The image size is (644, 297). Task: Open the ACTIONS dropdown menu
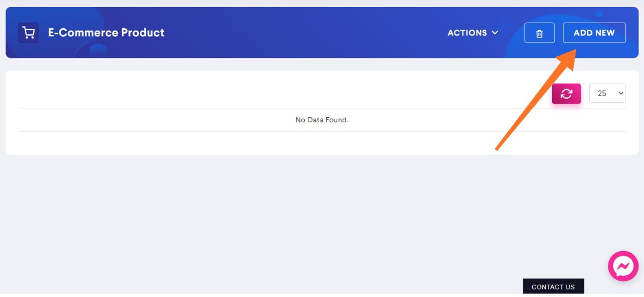tap(473, 33)
